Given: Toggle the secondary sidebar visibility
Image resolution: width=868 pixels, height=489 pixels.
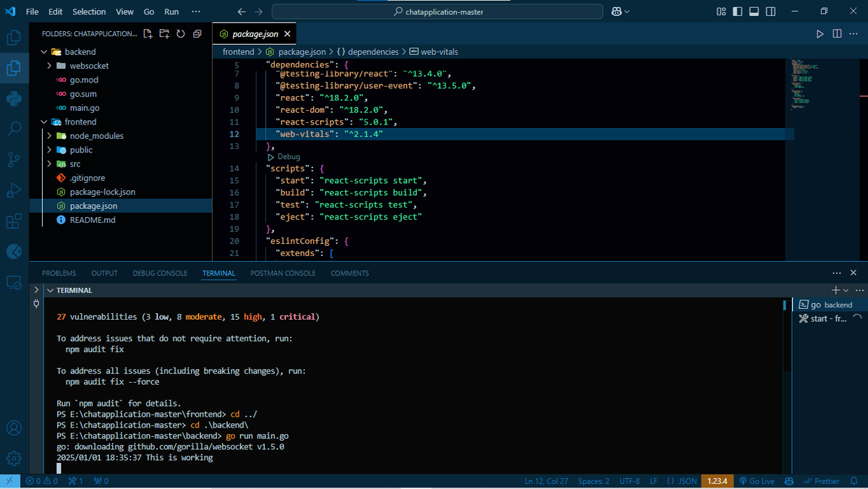Looking at the screenshot, I should pyautogui.click(x=771, y=12).
